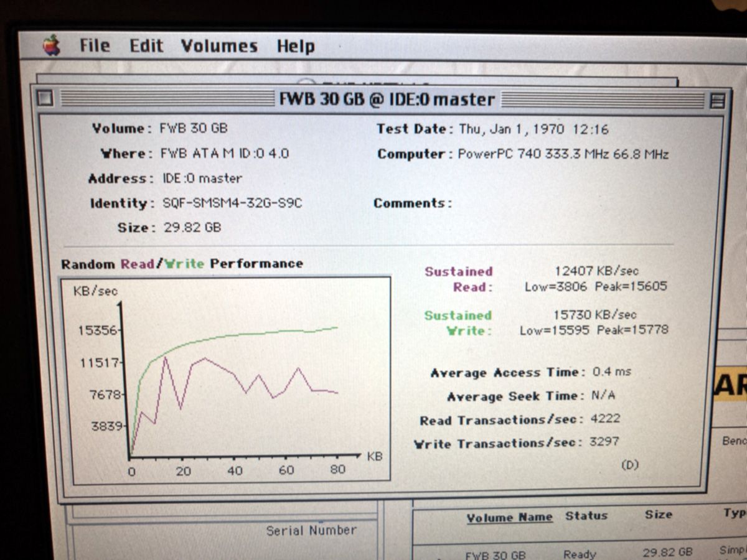Click the '(D)' marker in benchmark window
The image size is (747, 560).
tap(629, 465)
